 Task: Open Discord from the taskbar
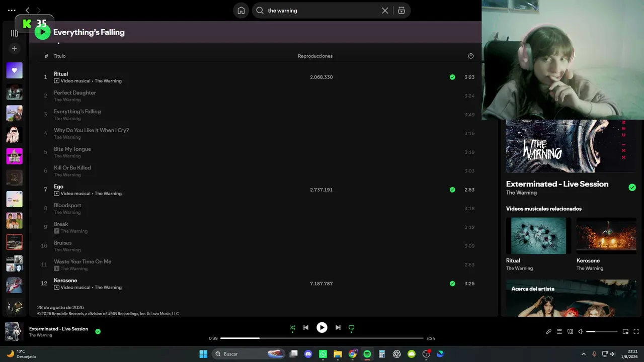[308, 354]
